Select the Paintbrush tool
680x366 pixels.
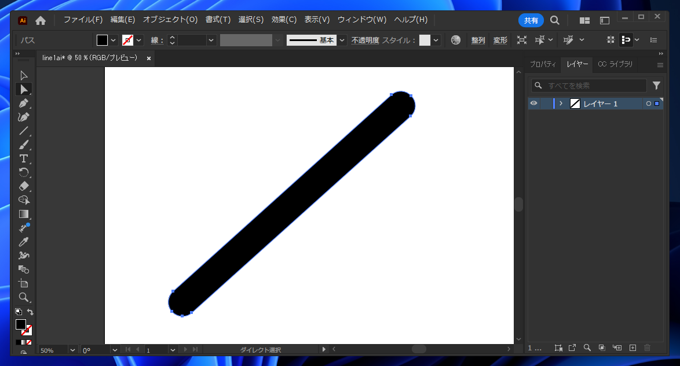[x=23, y=145]
